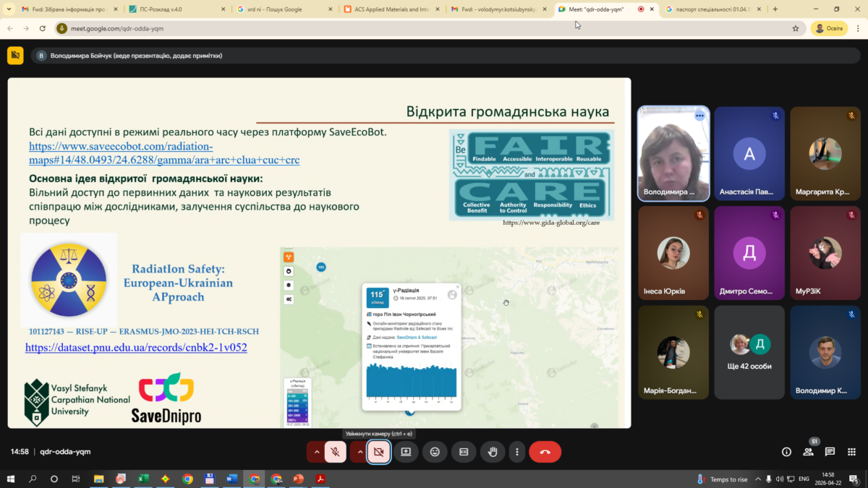This screenshot has height=488, width=868.
Task: Raise hand in the meeting
Action: click(493, 452)
